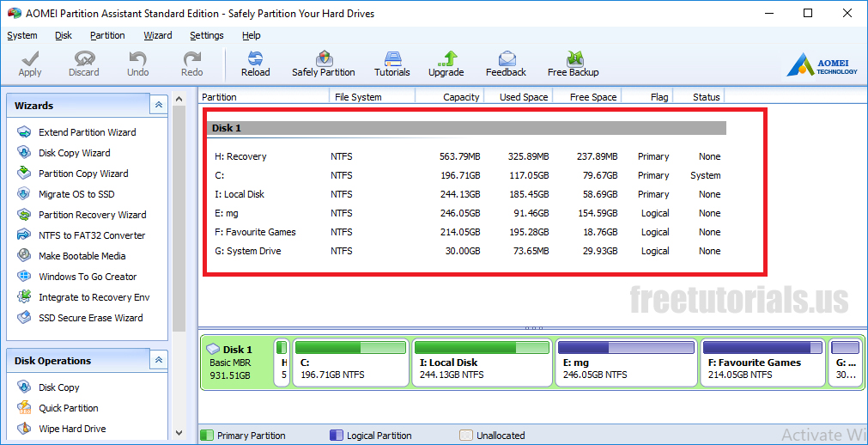Viewport: 868px width, 445px height.
Task: Select the Wipe Hard Drive operation
Action: 72,429
